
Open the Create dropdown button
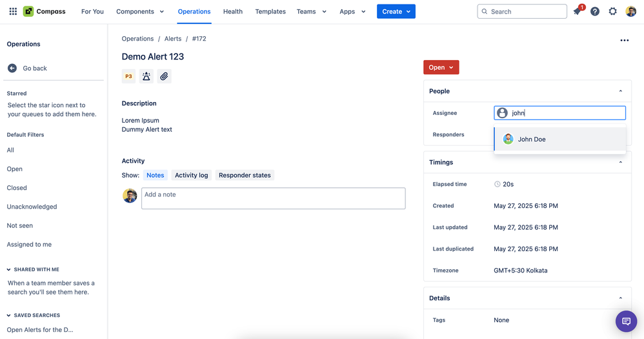[396, 12]
